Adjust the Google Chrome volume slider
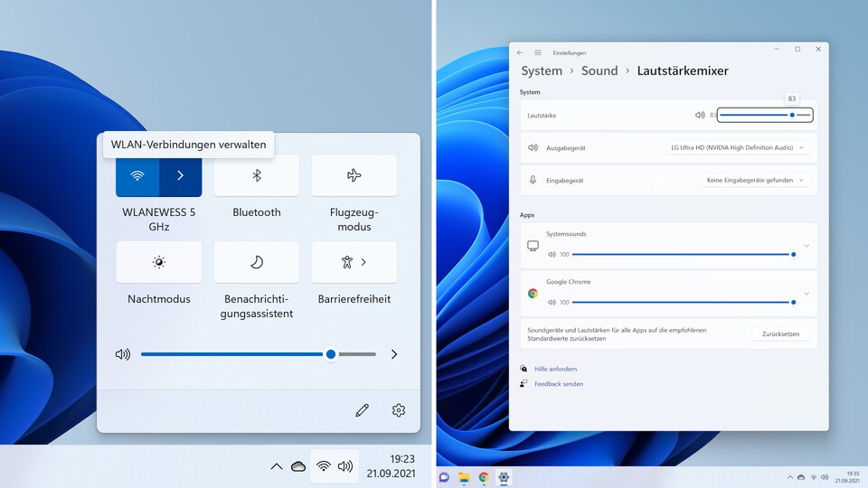Viewport: 868px width, 488px height. 684,303
